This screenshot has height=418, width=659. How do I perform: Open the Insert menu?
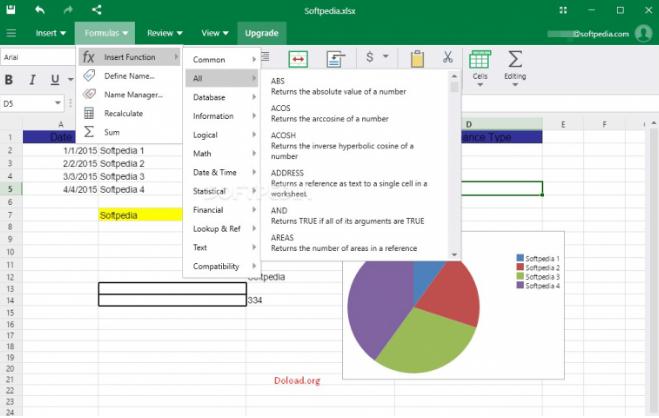click(x=50, y=33)
